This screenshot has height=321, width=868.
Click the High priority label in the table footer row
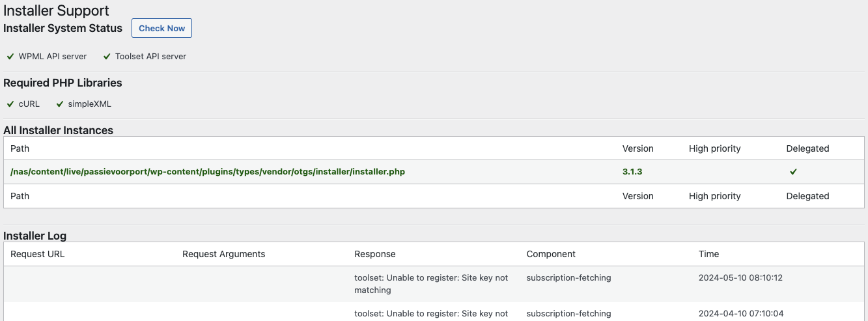tap(715, 196)
